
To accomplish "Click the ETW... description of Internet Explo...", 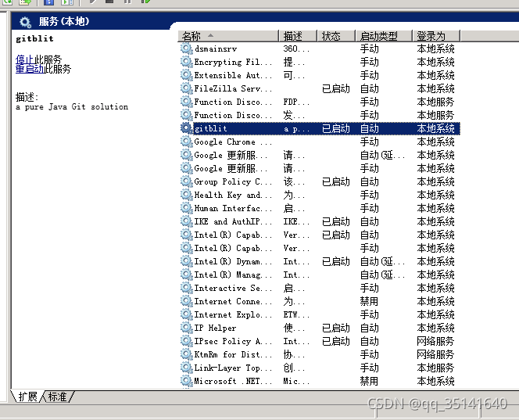I will (296, 314).
